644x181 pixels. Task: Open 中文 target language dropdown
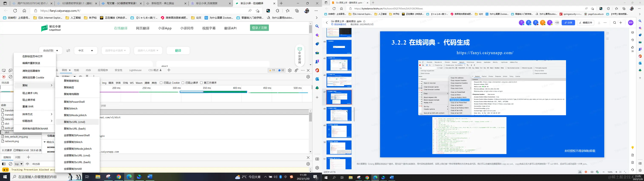85,50
